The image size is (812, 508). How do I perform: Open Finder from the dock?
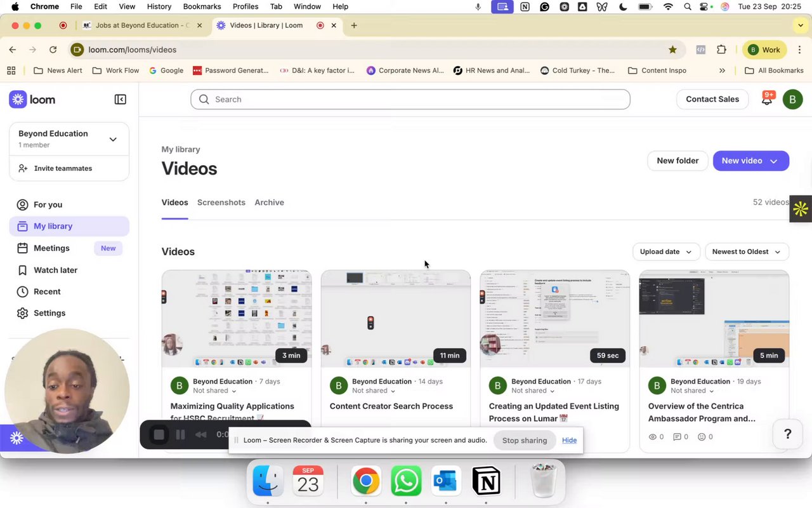tap(268, 481)
